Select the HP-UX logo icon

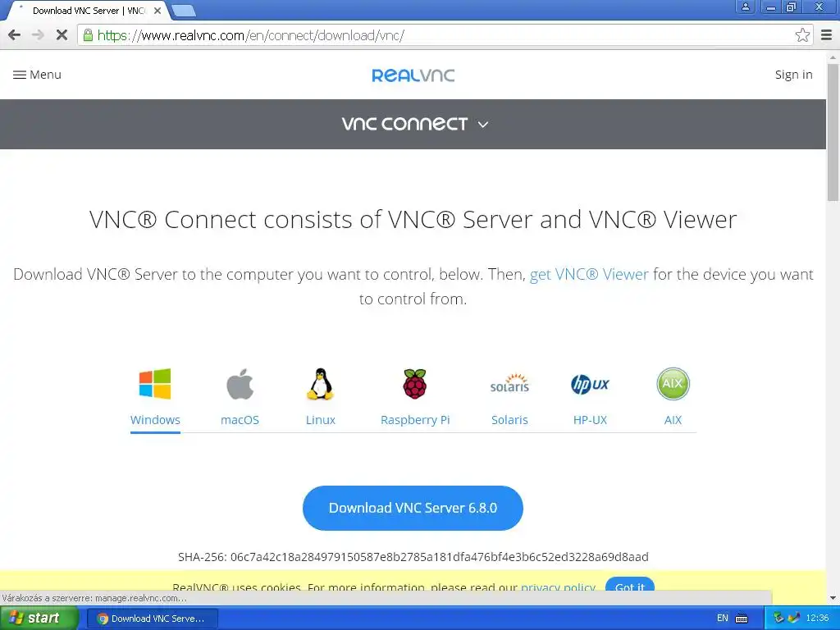pyautogui.click(x=590, y=384)
